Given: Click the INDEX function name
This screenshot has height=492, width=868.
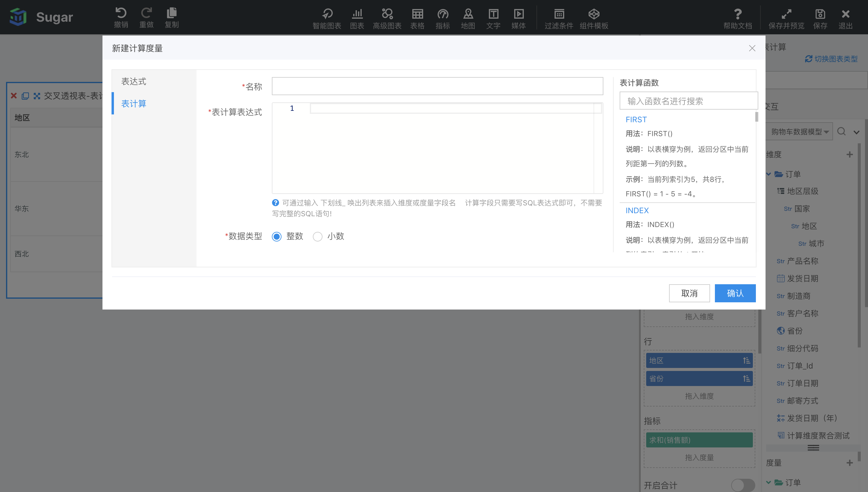Looking at the screenshot, I should tap(637, 210).
